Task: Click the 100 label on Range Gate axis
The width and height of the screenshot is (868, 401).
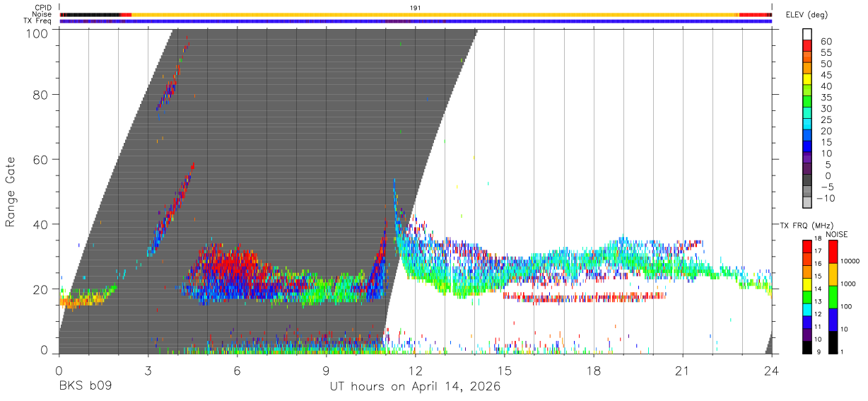Action: pyautogui.click(x=37, y=33)
